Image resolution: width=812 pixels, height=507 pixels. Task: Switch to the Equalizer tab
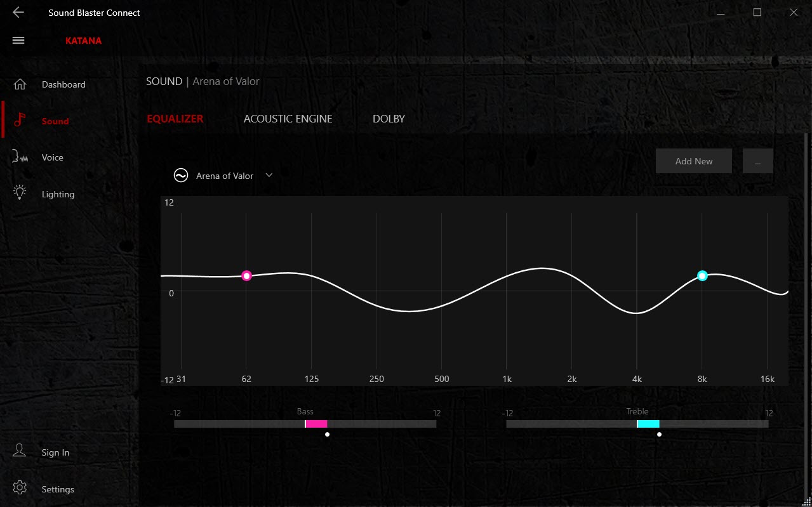[x=175, y=119]
